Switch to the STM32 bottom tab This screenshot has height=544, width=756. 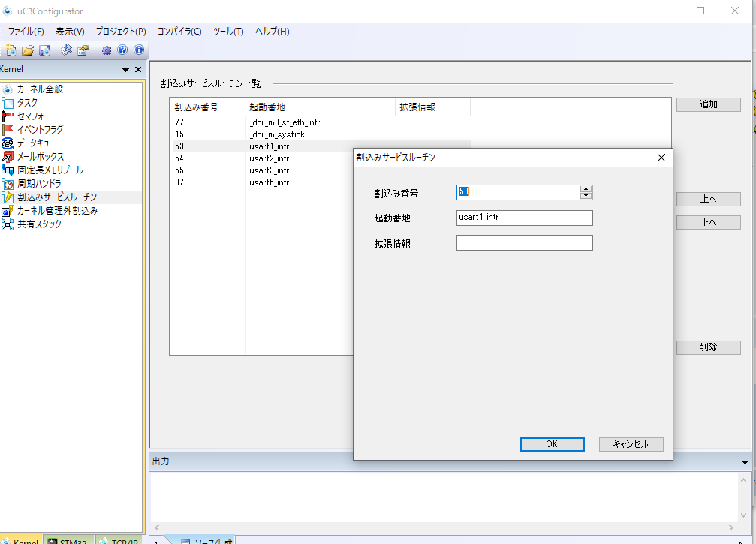coord(69,540)
